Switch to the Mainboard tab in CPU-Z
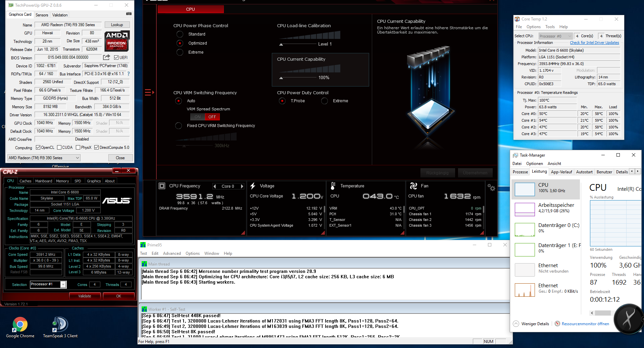This screenshot has width=644, height=348. pyautogui.click(x=44, y=181)
